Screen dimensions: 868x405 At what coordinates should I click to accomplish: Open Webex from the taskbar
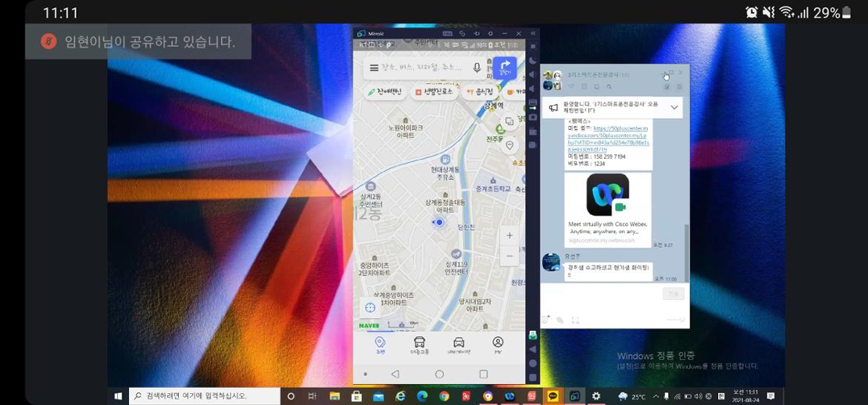pos(510,396)
